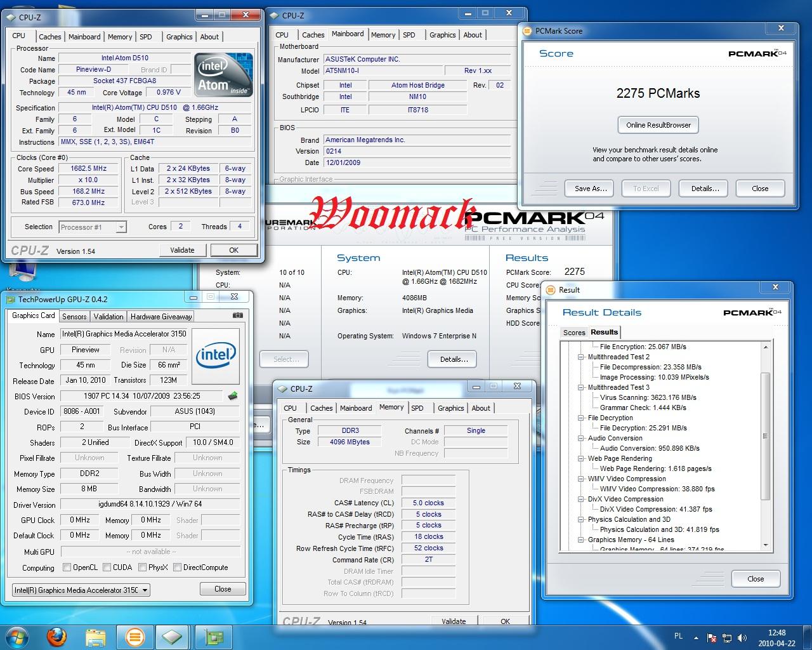This screenshot has height=650, width=812.
Task: Collapse the Audio Conversion node
Action: 581,439
